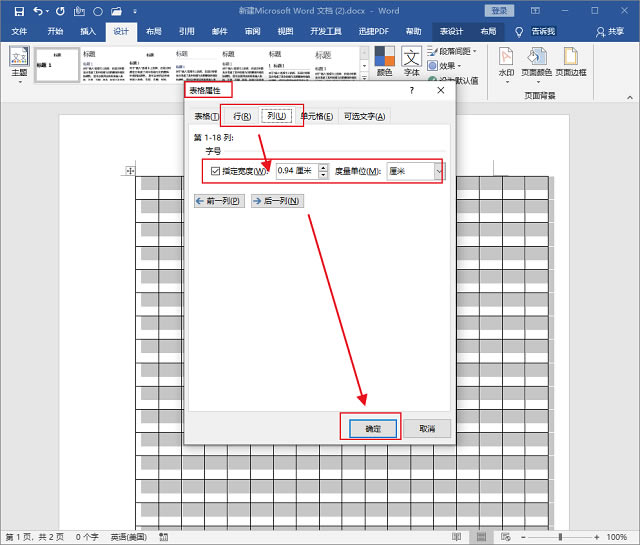Click the page count status (第 1 页)
The image size is (640, 545).
click(34, 537)
